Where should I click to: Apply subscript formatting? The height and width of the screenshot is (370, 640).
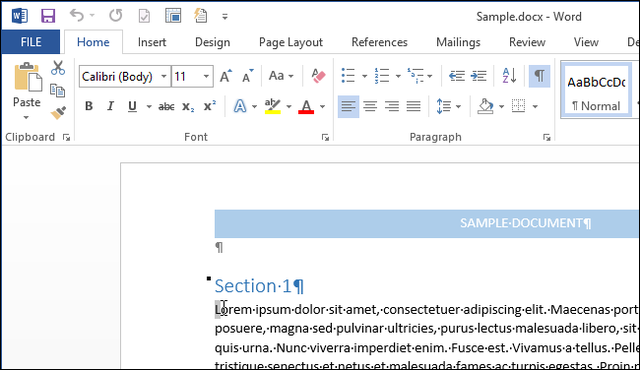coord(188,106)
